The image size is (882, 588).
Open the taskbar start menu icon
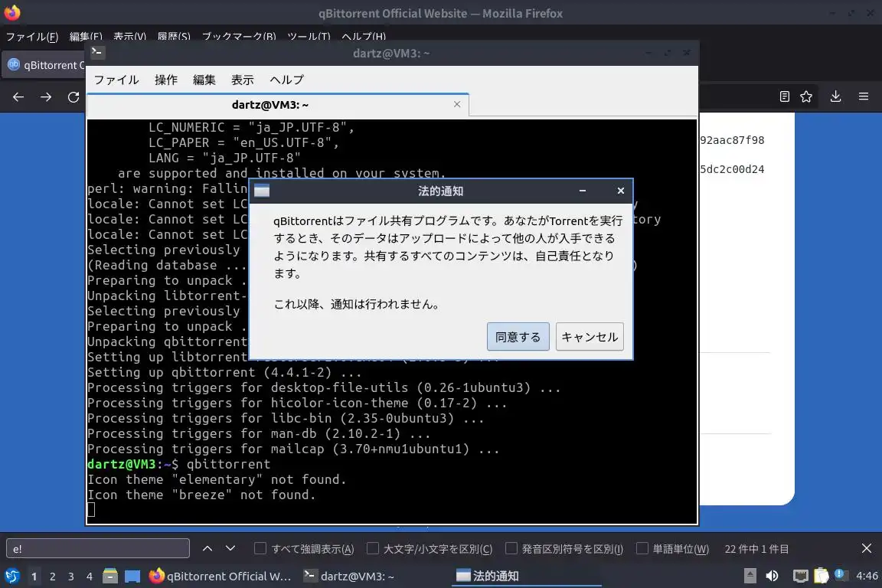click(11, 577)
